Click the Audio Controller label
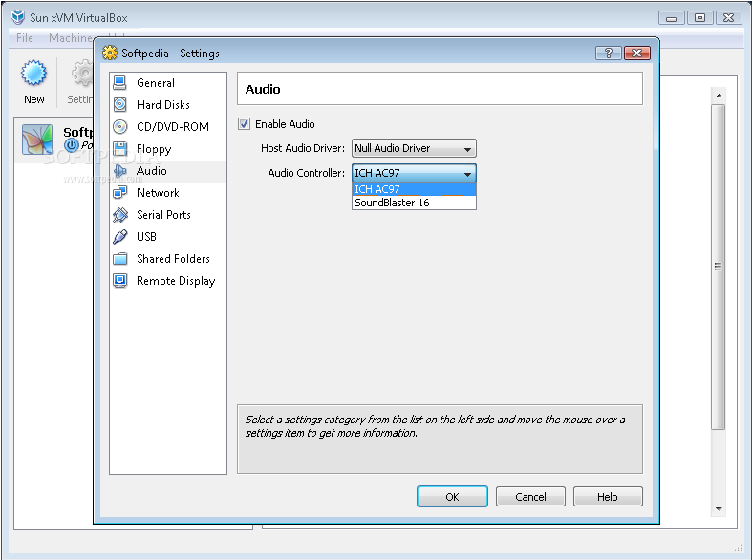 (x=306, y=173)
